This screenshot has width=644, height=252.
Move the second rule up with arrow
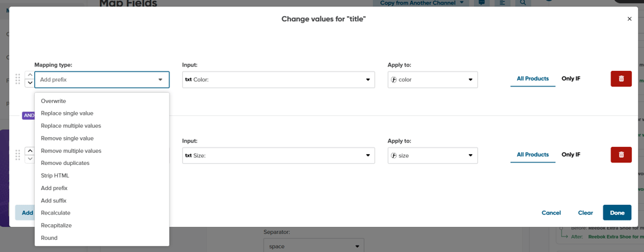(30, 151)
